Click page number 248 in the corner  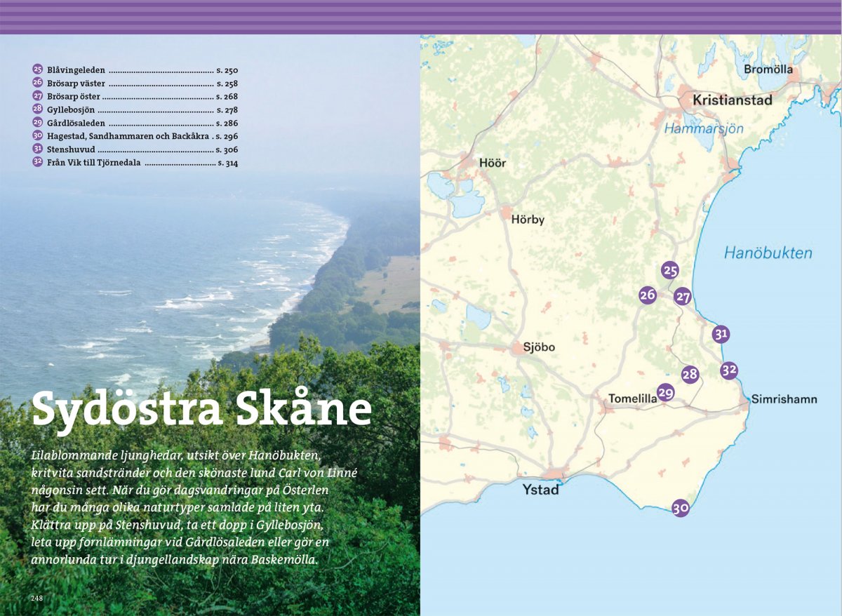[x=37, y=598]
